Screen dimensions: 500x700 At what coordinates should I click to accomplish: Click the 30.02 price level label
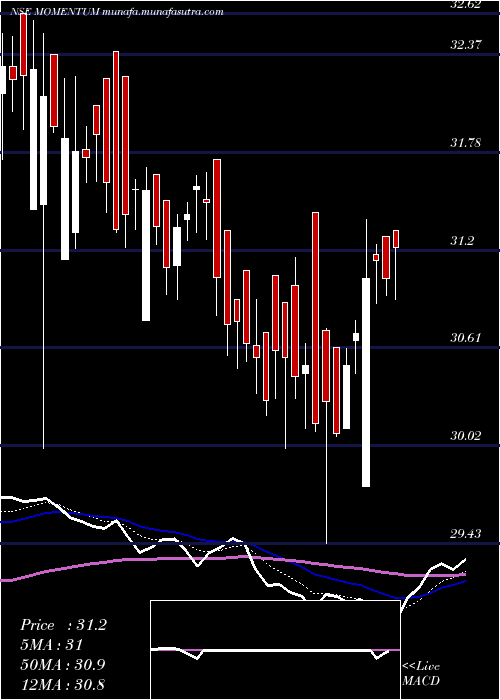[x=466, y=436]
